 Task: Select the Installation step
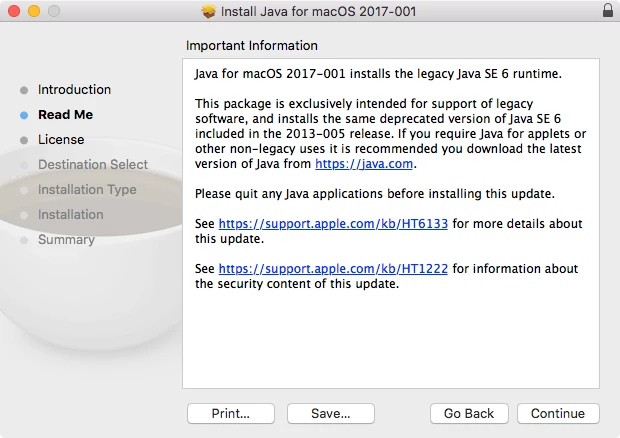[x=71, y=215]
